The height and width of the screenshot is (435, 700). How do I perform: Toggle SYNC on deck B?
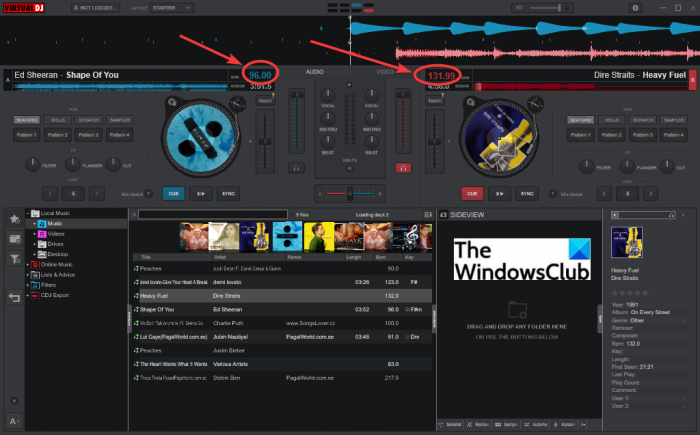point(527,194)
